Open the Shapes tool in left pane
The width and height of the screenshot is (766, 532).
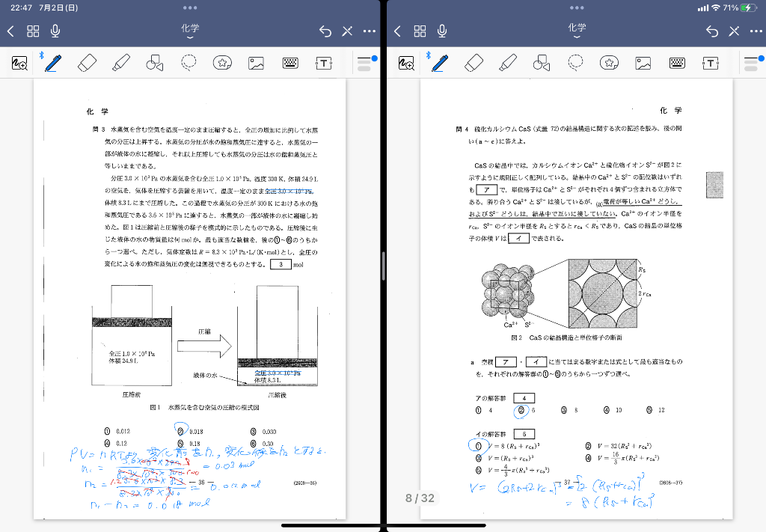click(x=155, y=63)
